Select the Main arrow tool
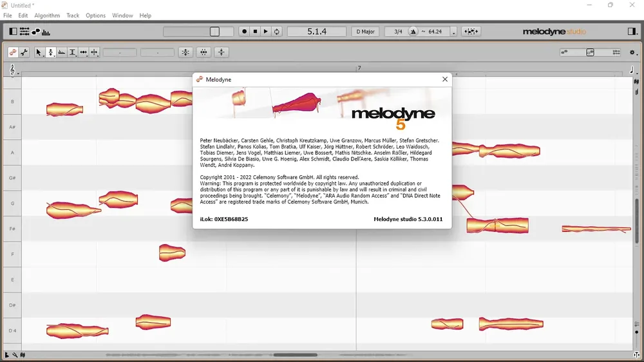This screenshot has width=644, height=362. (x=39, y=52)
